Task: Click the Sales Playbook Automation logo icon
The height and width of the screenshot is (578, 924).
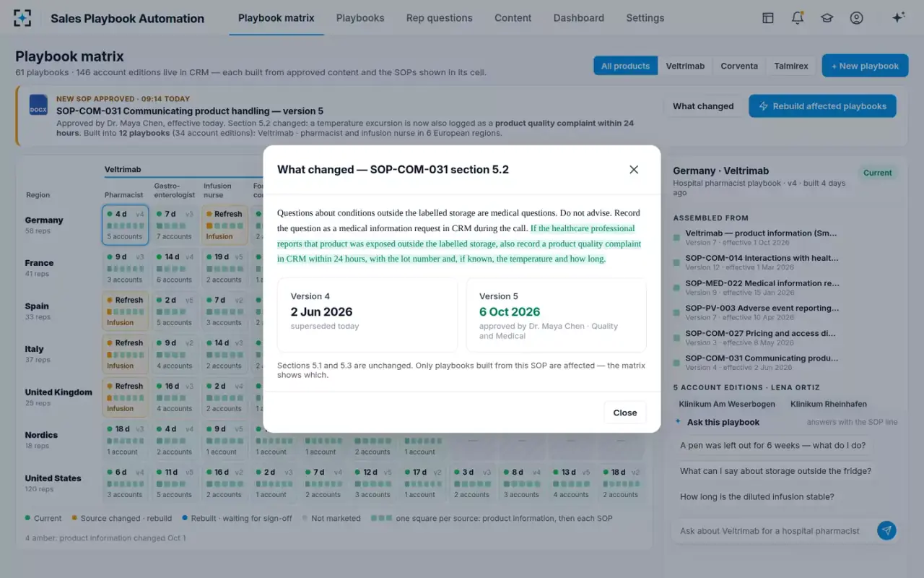Action: click(x=22, y=18)
